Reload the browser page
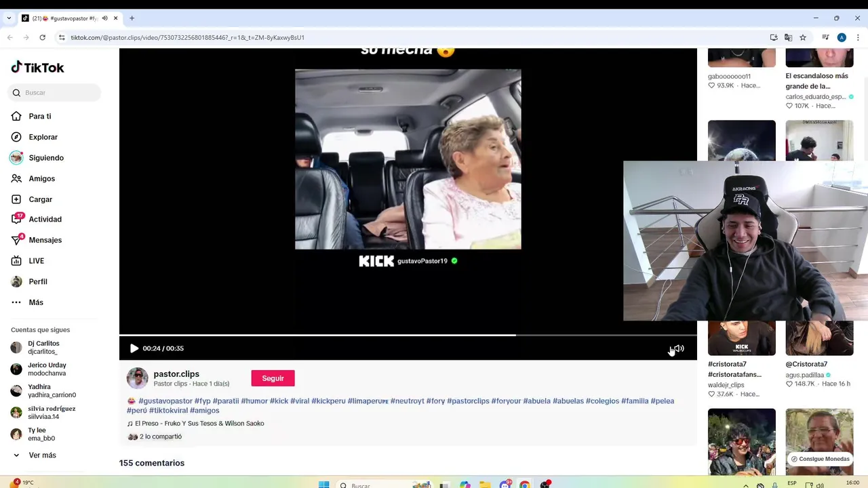The image size is (868, 488). (x=42, y=37)
